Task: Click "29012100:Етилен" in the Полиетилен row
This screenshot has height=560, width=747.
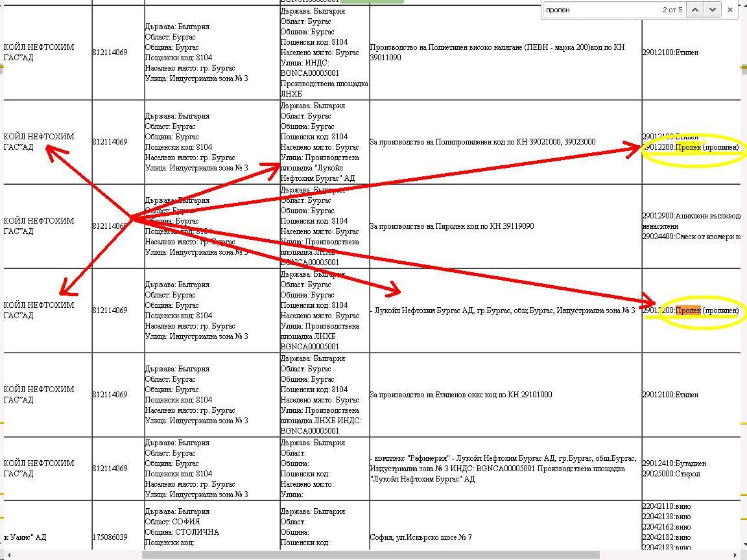Action: coord(670,52)
